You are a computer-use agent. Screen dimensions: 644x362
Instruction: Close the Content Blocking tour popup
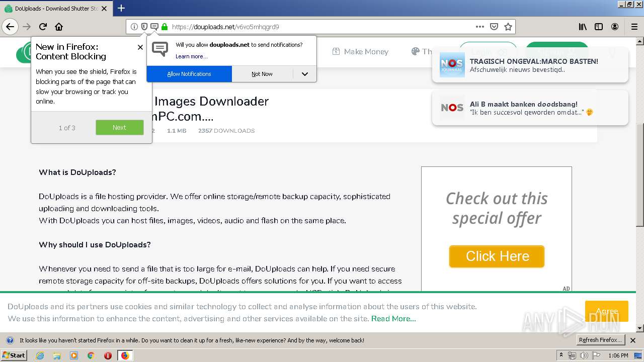140,47
